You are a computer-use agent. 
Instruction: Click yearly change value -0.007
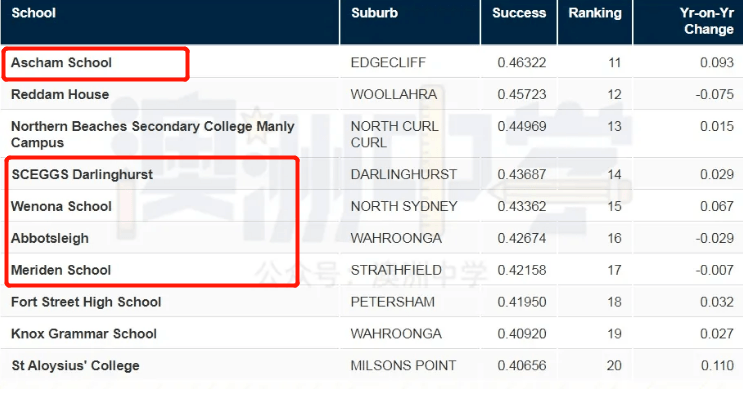[715, 270]
